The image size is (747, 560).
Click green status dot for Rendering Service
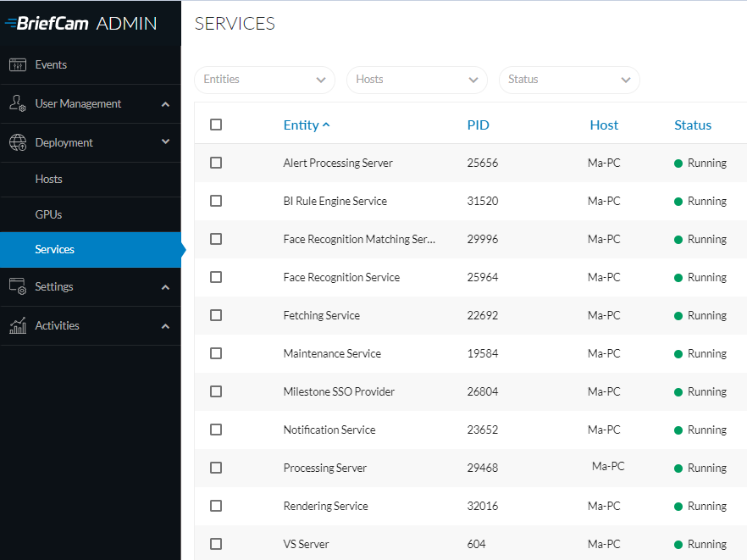[x=678, y=507]
